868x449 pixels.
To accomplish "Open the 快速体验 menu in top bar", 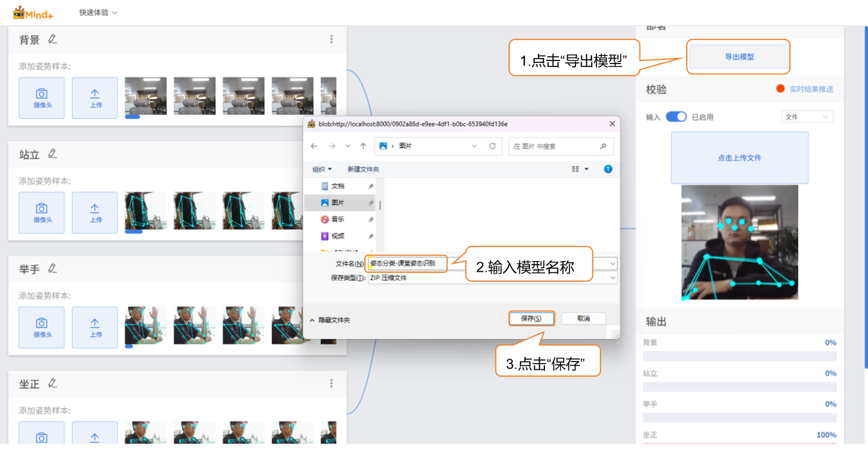I will pyautogui.click(x=98, y=13).
